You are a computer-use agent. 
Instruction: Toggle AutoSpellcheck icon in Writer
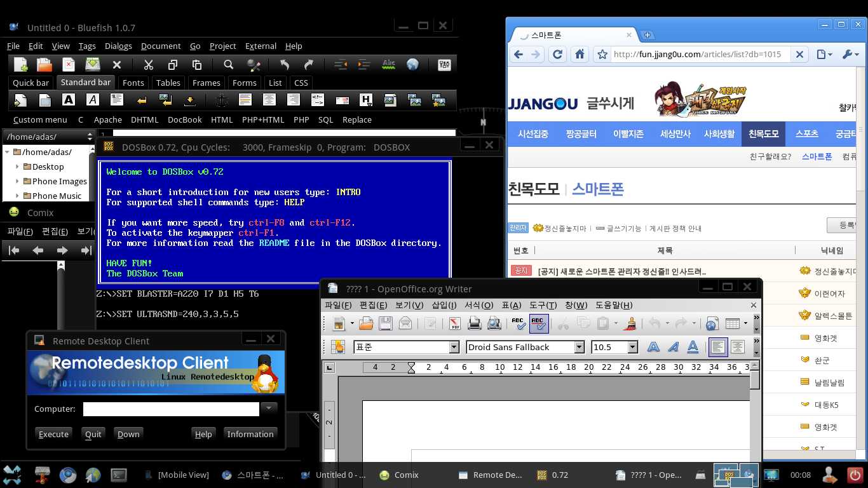coord(539,323)
